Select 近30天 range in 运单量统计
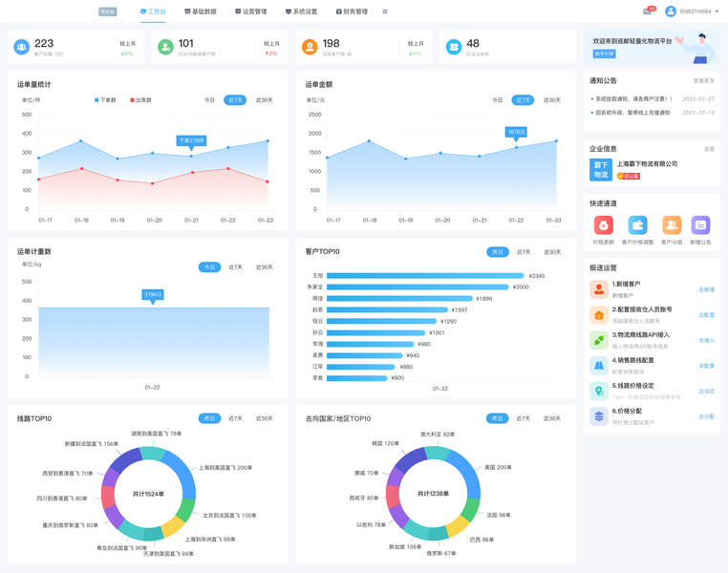This screenshot has width=728, height=573. click(265, 100)
